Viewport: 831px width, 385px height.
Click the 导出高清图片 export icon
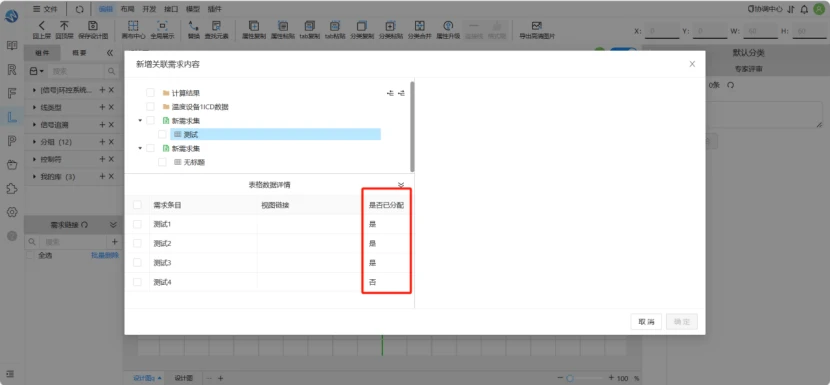pyautogui.click(x=537, y=25)
